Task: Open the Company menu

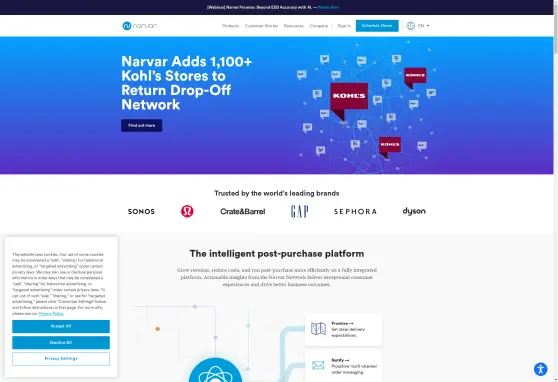Action: [319, 26]
